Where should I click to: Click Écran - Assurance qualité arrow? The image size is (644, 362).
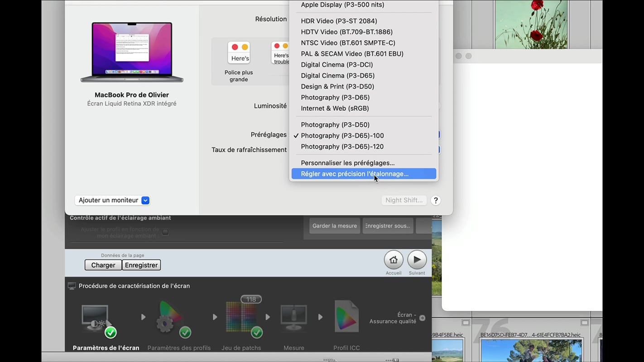click(x=422, y=318)
